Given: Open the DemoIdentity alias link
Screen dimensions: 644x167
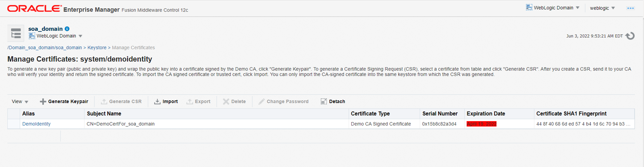Looking at the screenshot, I should point(36,124).
